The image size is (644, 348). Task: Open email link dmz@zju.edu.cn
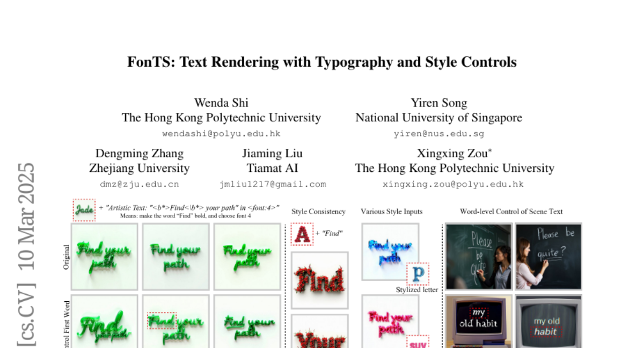click(140, 184)
